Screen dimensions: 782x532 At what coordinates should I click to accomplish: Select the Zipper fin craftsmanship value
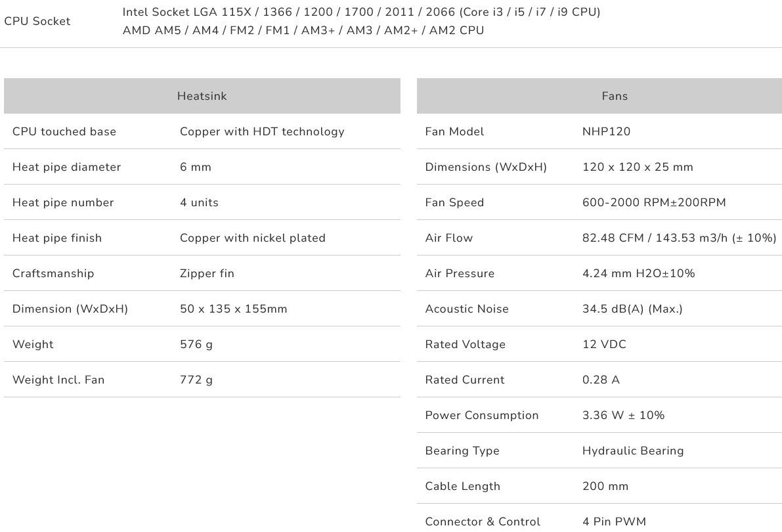(207, 273)
